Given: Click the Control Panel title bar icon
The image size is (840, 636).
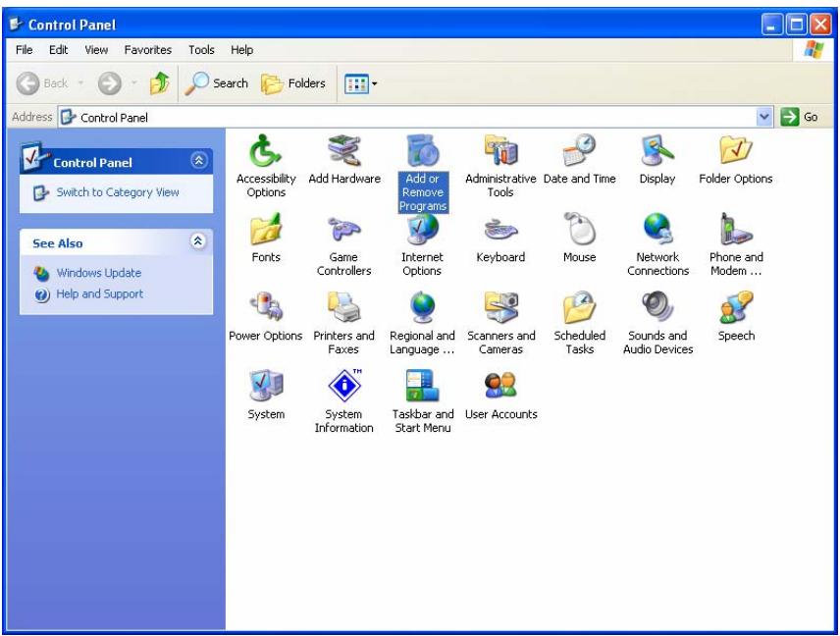Looking at the screenshot, I should click(16, 25).
